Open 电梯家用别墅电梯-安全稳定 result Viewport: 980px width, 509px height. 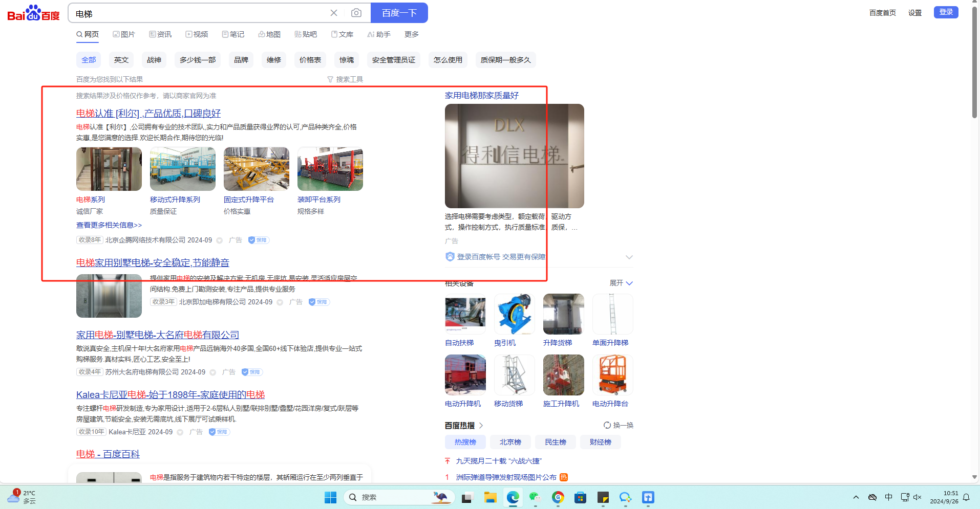click(153, 263)
